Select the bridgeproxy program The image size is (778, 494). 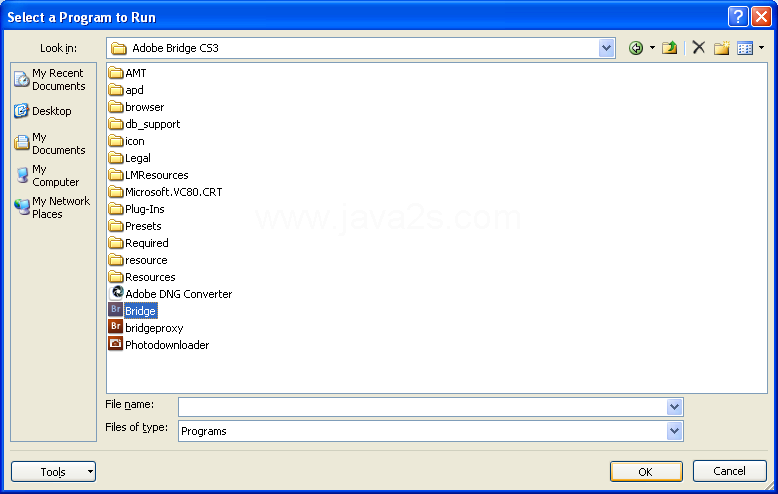(146, 327)
